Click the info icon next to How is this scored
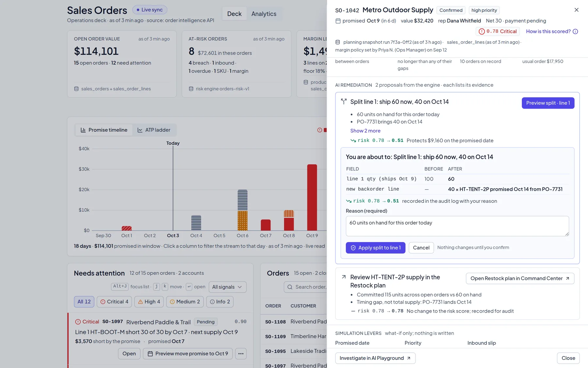Screen dimensions: 588x368 (575, 31)
